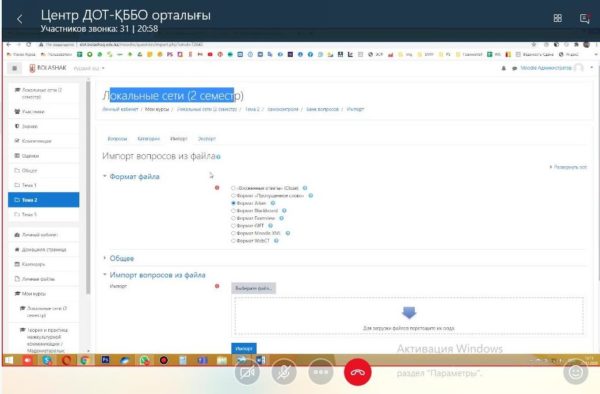
Task: Select the Формат Aiken radio button
Action: coord(233,203)
